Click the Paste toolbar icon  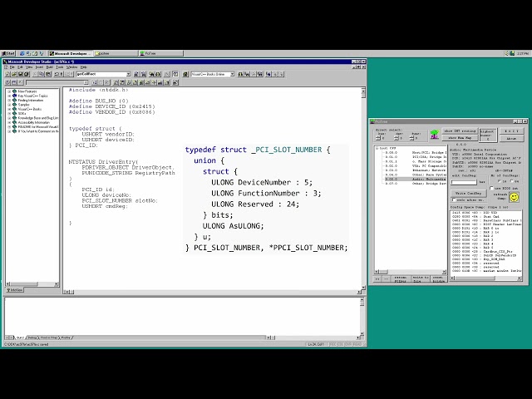pos(48,74)
